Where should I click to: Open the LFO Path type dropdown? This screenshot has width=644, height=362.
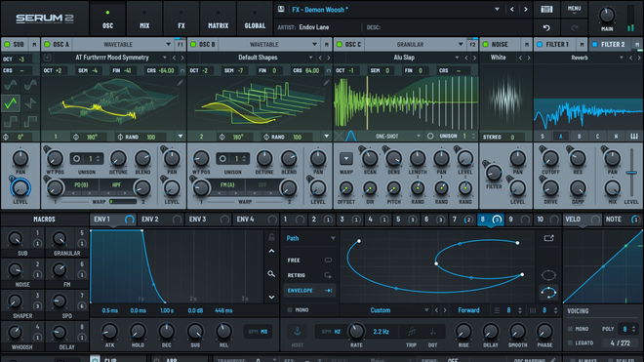pos(310,238)
